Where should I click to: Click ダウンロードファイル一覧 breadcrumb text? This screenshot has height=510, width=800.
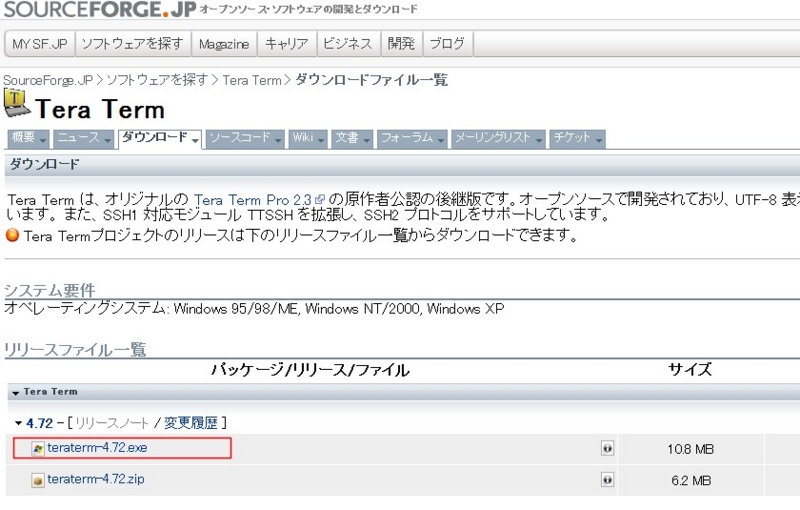tap(371, 80)
